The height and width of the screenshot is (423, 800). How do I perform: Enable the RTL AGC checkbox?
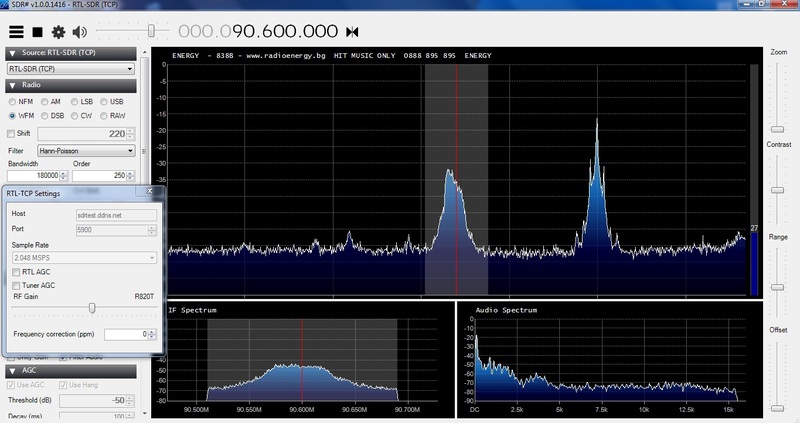click(16, 272)
